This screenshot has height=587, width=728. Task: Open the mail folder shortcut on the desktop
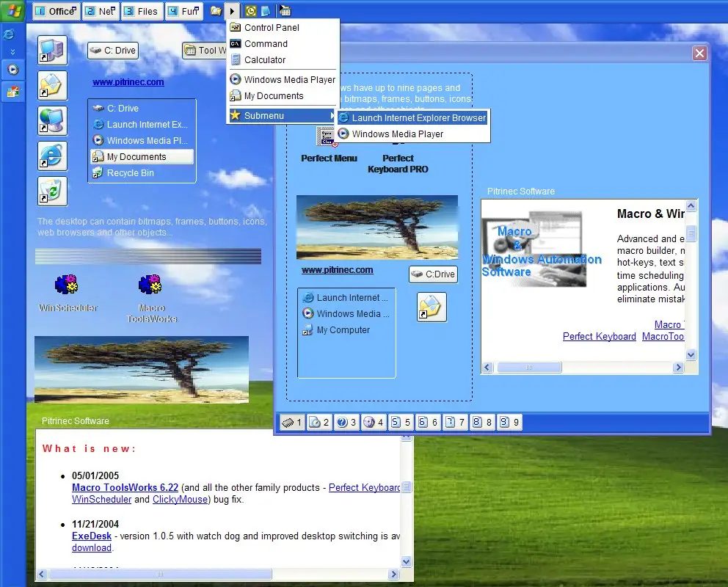(52, 85)
